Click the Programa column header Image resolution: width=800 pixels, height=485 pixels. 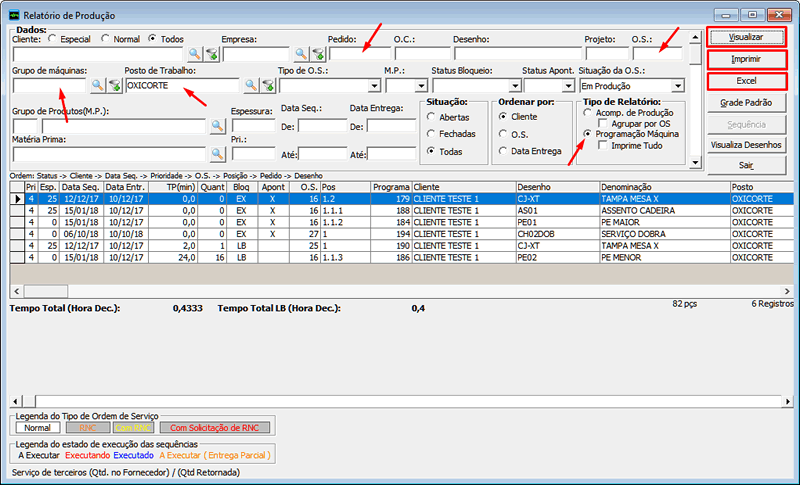coord(391,187)
